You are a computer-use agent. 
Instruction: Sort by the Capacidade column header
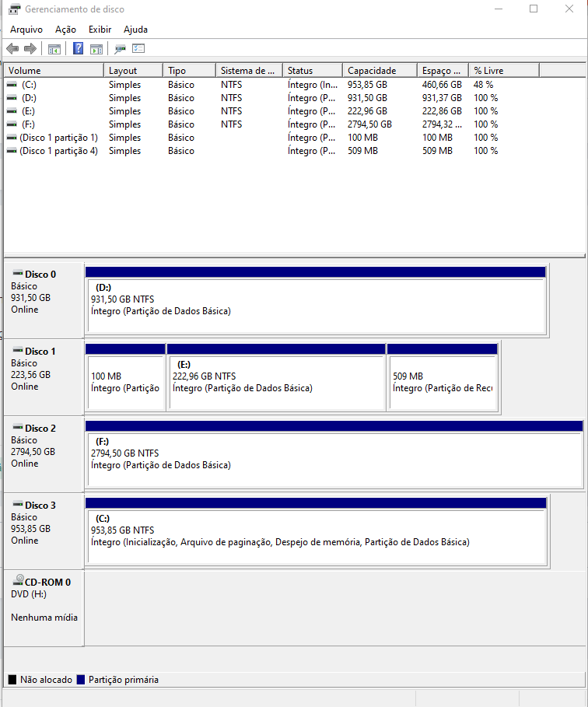(380, 71)
